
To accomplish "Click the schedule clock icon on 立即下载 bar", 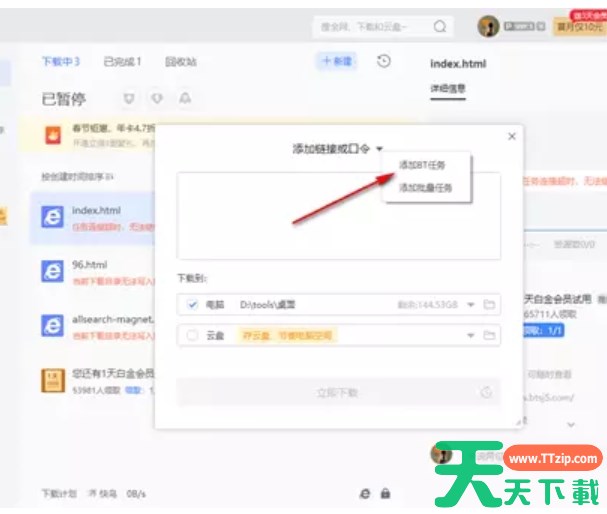I will tap(485, 392).
